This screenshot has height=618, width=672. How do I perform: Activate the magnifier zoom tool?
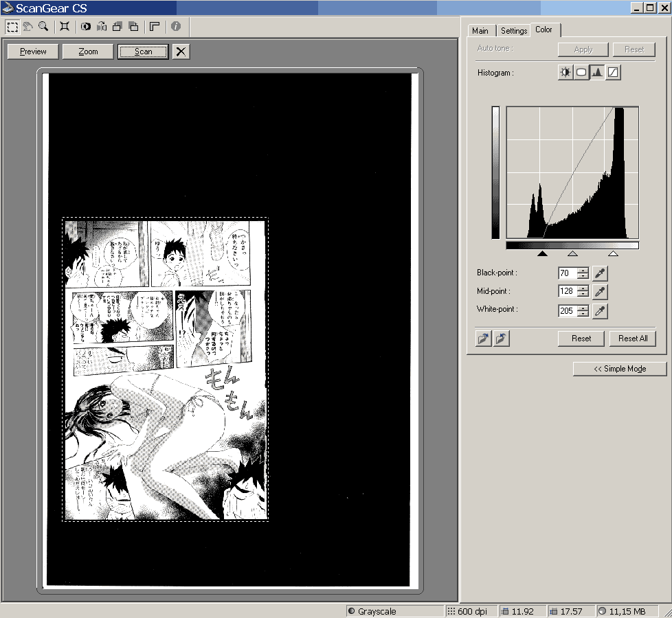point(43,27)
